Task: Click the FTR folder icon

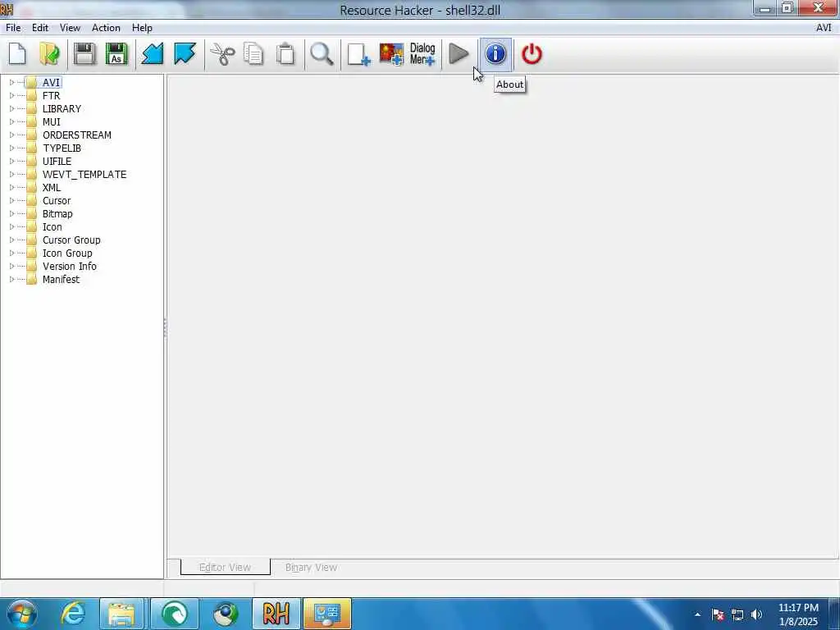Action: coord(32,95)
